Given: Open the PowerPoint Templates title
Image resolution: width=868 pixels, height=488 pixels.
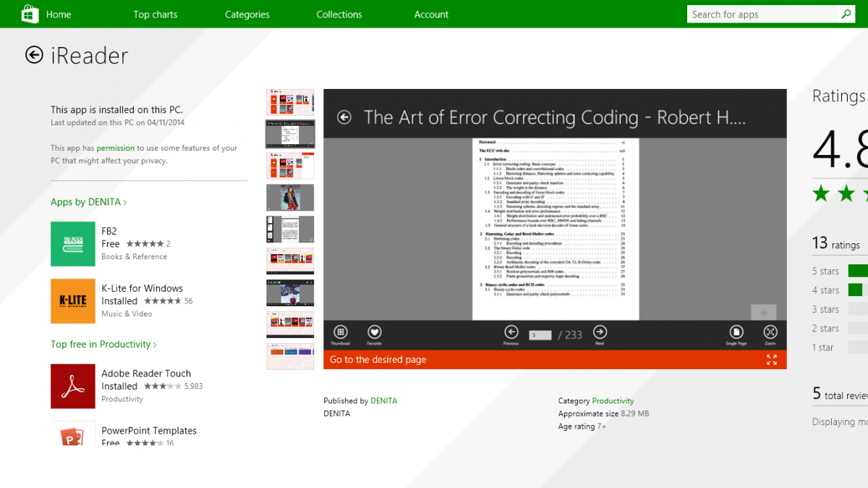Looking at the screenshot, I should [x=149, y=431].
